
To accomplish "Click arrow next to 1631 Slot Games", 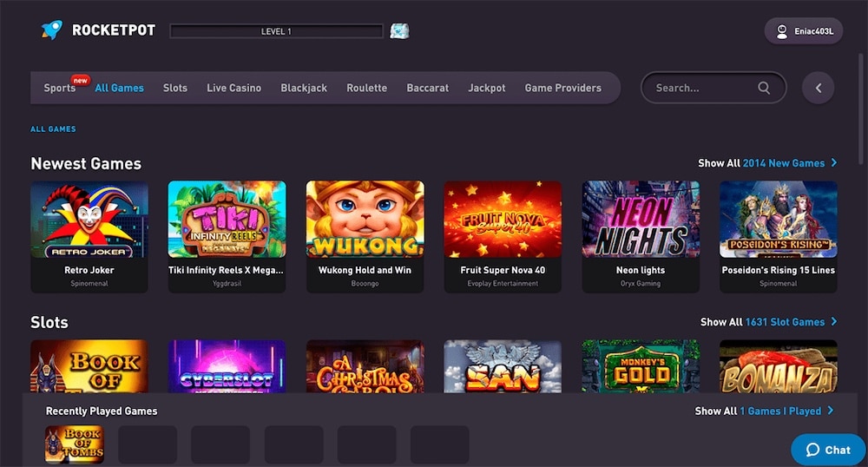I will [833, 321].
